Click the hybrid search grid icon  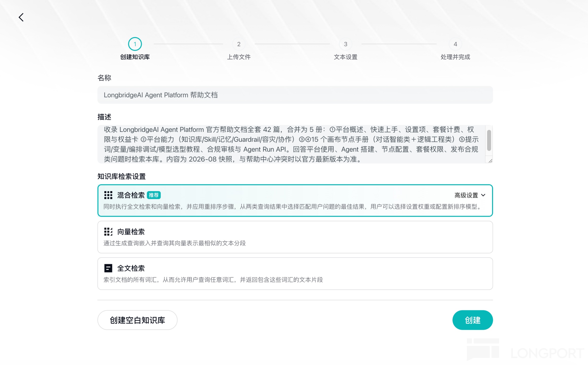click(x=108, y=195)
